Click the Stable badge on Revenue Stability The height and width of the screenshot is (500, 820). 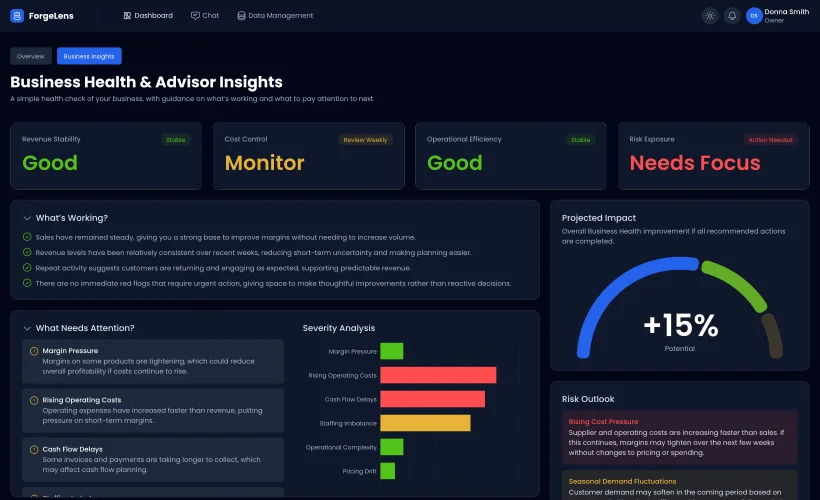click(176, 140)
